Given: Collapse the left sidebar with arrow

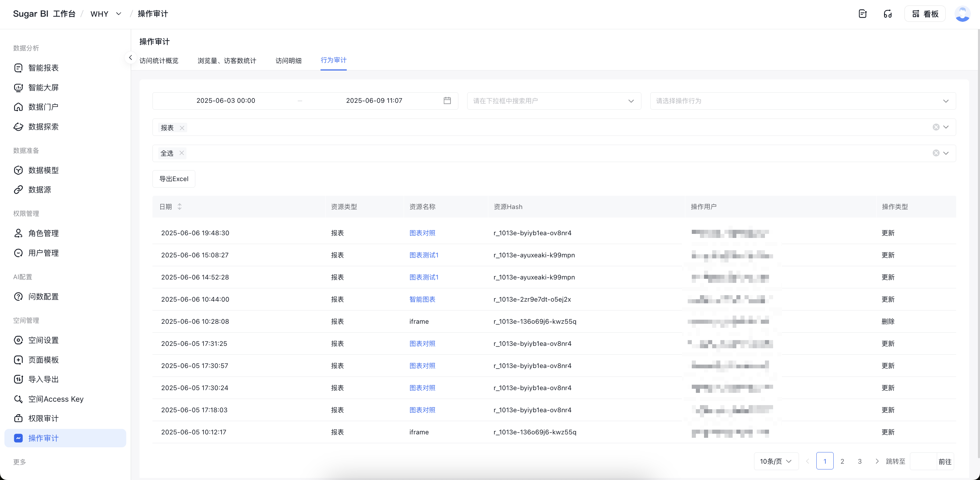Looking at the screenshot, I should point(130,58).
